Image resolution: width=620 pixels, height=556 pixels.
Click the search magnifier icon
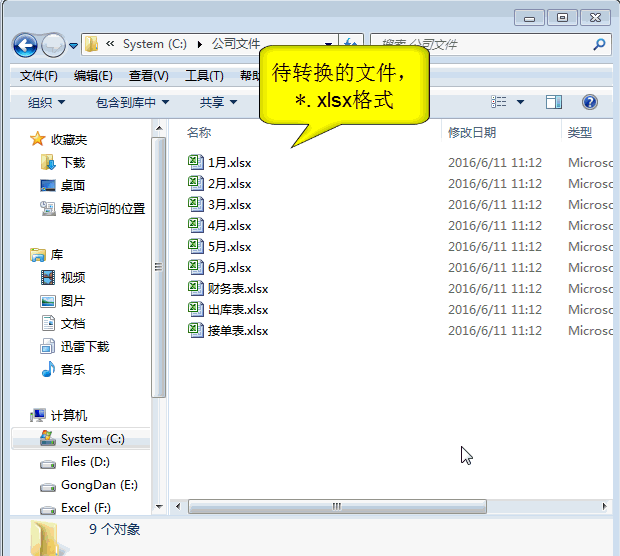click(599, 44)
